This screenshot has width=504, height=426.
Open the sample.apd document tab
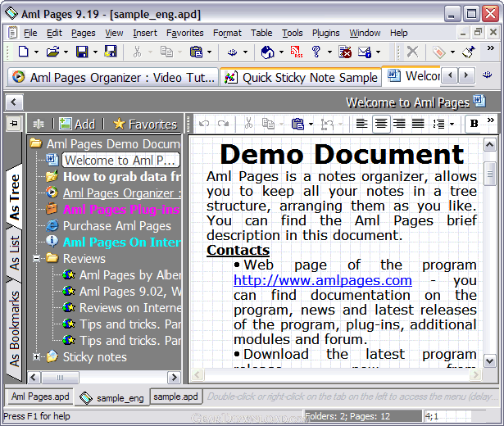point(175,397)
